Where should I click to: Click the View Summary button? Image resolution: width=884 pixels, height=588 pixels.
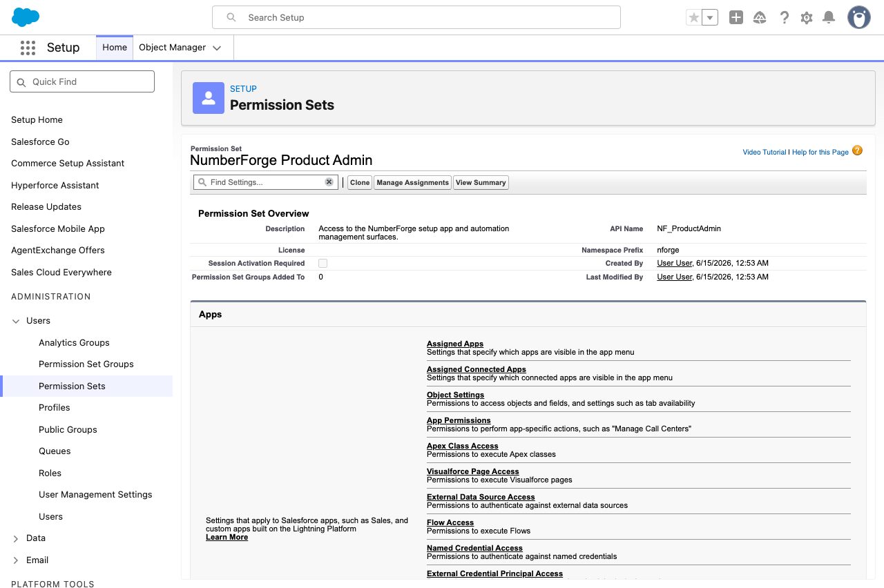coord(481,182)
